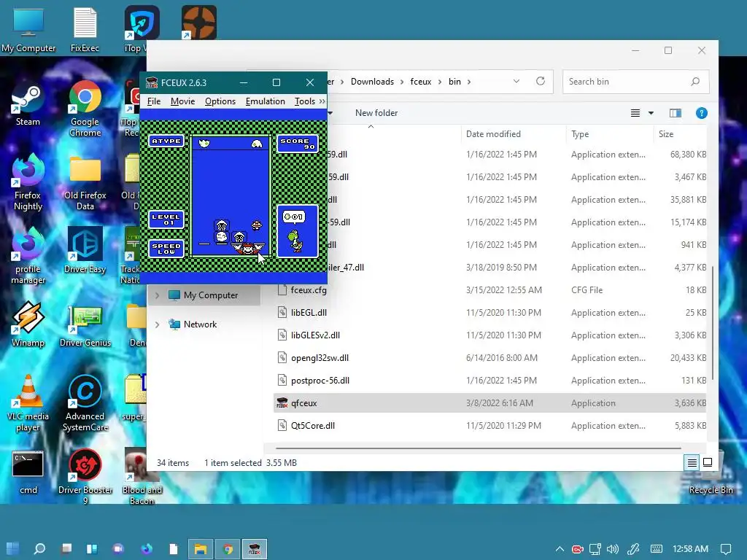Open the FCEUX Options menu
Screen dimensions: 747x560
coord(220,101)
